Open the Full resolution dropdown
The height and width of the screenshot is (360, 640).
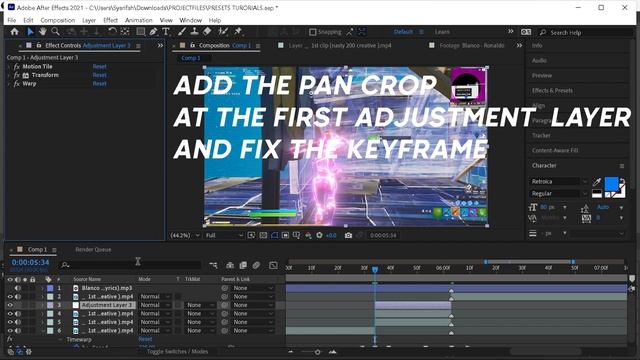(224, 236)
